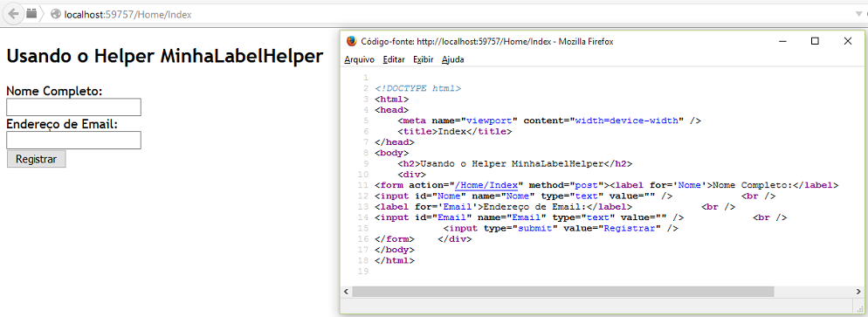Click the 'Usando o Helper MinhaLabelHelper' page heading
Image resolution: width=868 pixels, height=317 pixels.
coord(164,57)
